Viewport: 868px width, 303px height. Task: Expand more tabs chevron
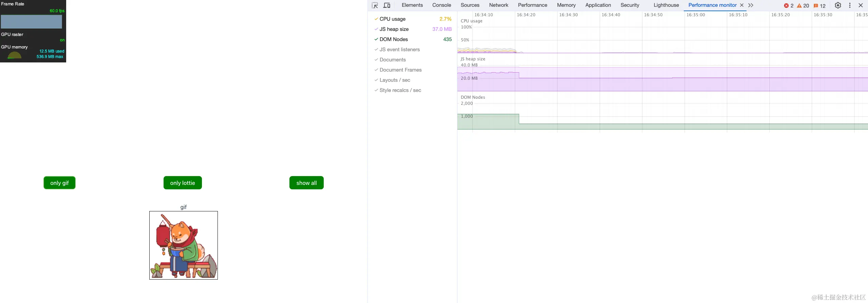pyautogui.click(x=751, y=5)
